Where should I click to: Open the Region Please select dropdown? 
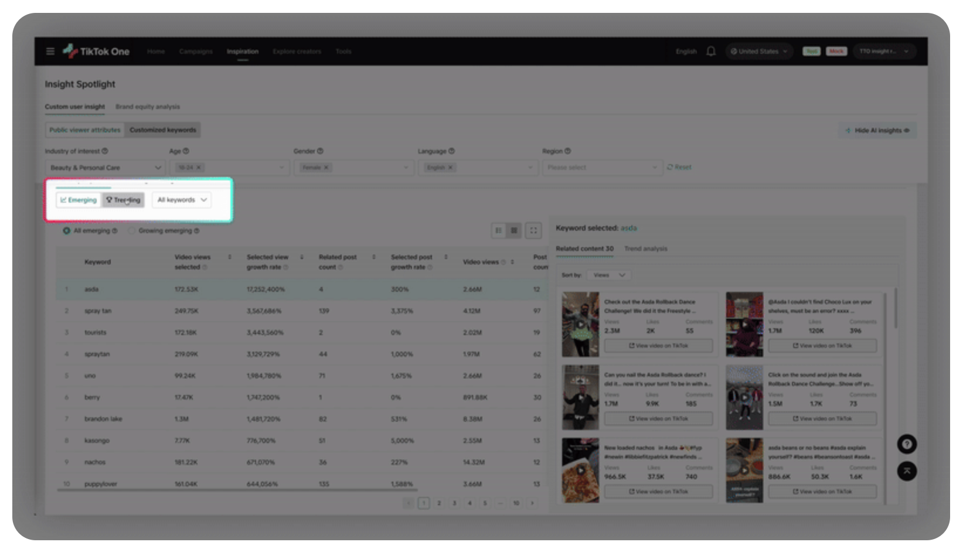[603, 168]
